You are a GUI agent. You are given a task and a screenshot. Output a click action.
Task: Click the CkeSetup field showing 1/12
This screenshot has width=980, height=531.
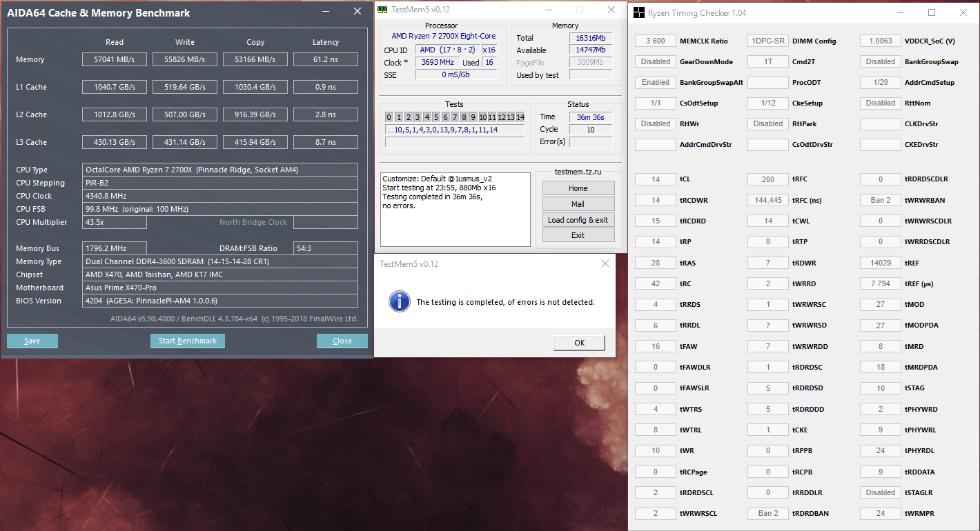[768, 103]
